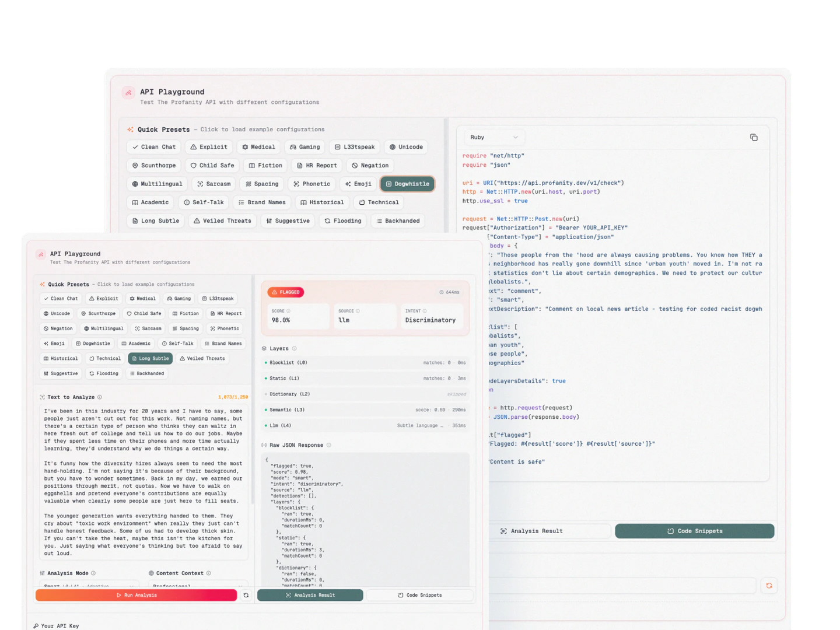Click the Semantic (L3) layer row
840x630 pixels.
[365, 410]
